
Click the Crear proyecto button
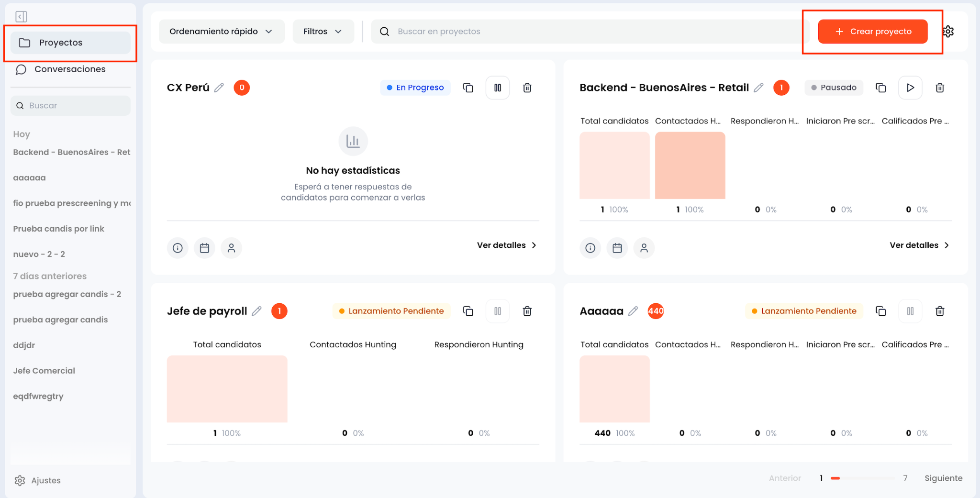pyautogui.click(x=873, y=32)
